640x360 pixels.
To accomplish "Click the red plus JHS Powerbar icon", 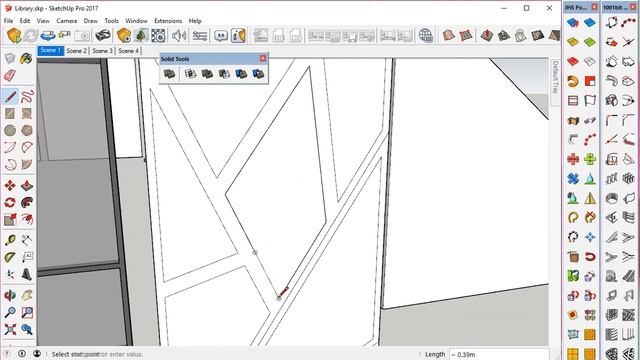I will (573, 159).
